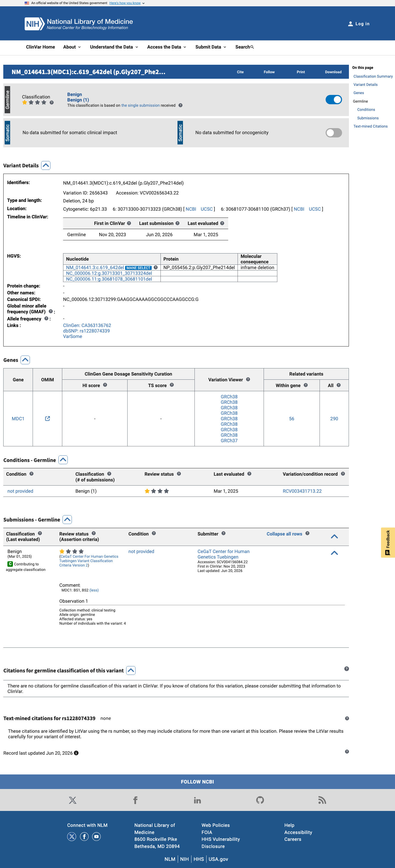395x868 pixels.
Task: Open GitHub icon under Follow NCBI
Action: tap(260, 800)
